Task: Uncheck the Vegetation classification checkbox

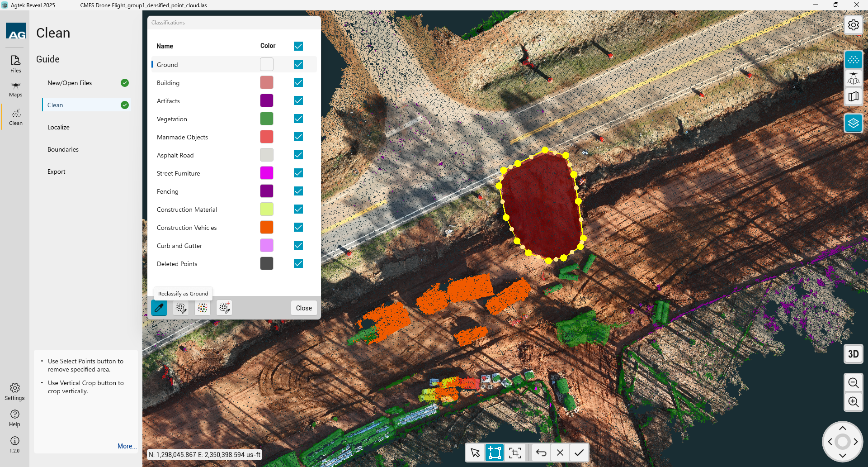Action: pyautogui.click(x=298, y=119)
